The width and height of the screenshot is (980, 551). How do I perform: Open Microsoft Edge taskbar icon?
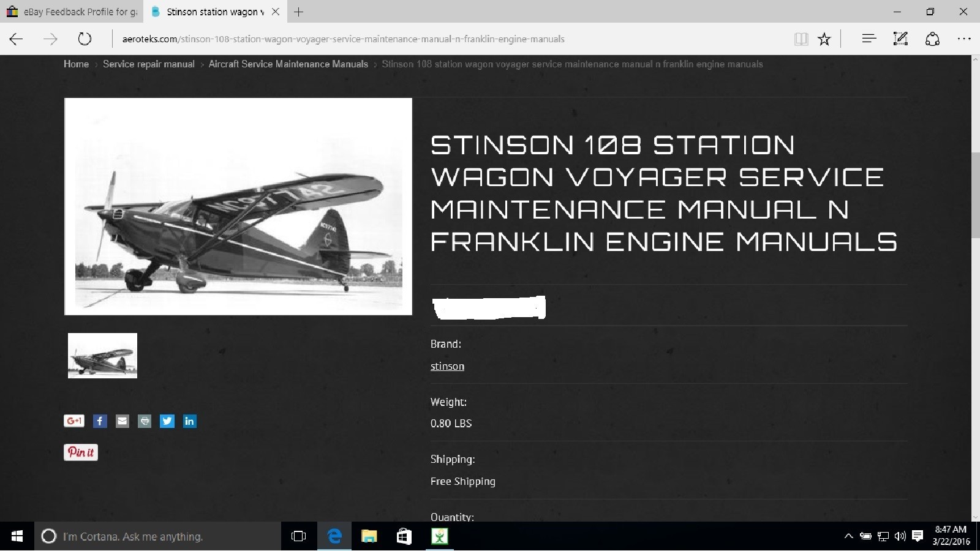click(334, 536)
